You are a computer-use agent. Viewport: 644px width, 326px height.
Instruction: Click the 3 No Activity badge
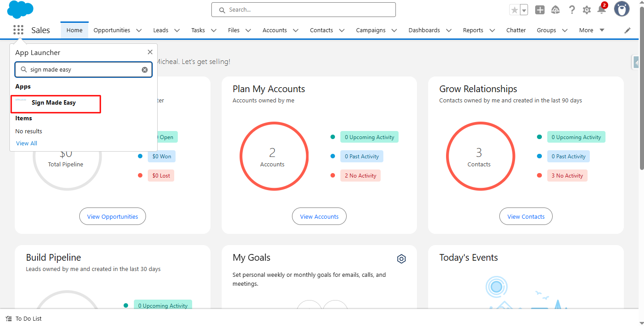click(x=567, y=176)
